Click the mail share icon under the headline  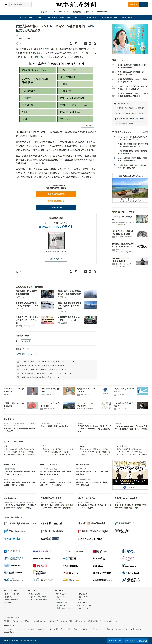pos(76,43)
